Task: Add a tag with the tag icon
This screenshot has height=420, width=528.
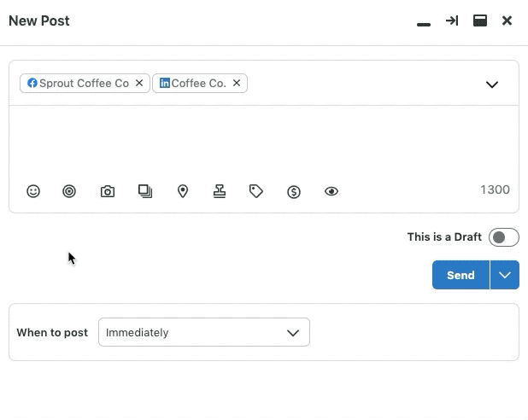Action: (256, 191)
